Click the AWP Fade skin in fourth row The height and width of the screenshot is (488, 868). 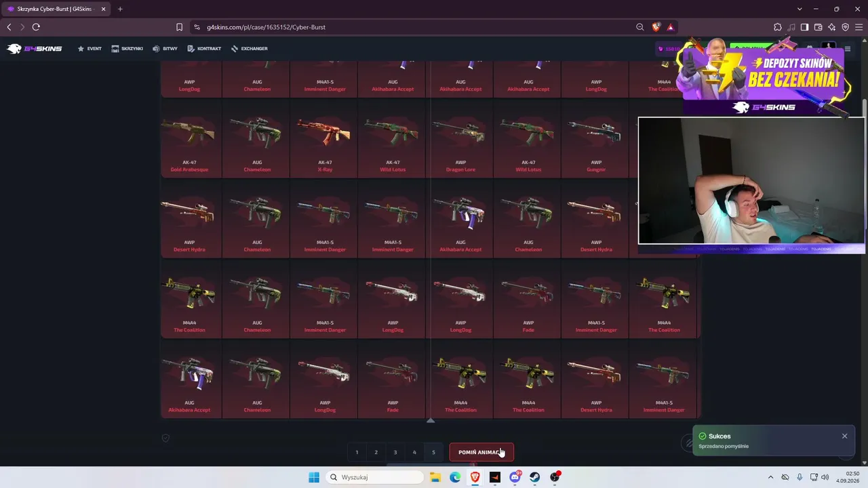(x=528, y=300)
